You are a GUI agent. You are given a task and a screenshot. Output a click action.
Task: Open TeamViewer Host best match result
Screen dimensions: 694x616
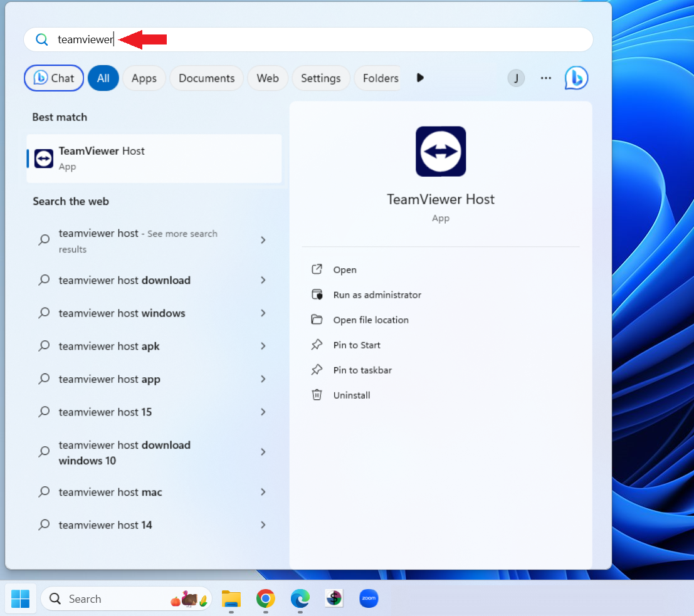[x=154, y=159]
